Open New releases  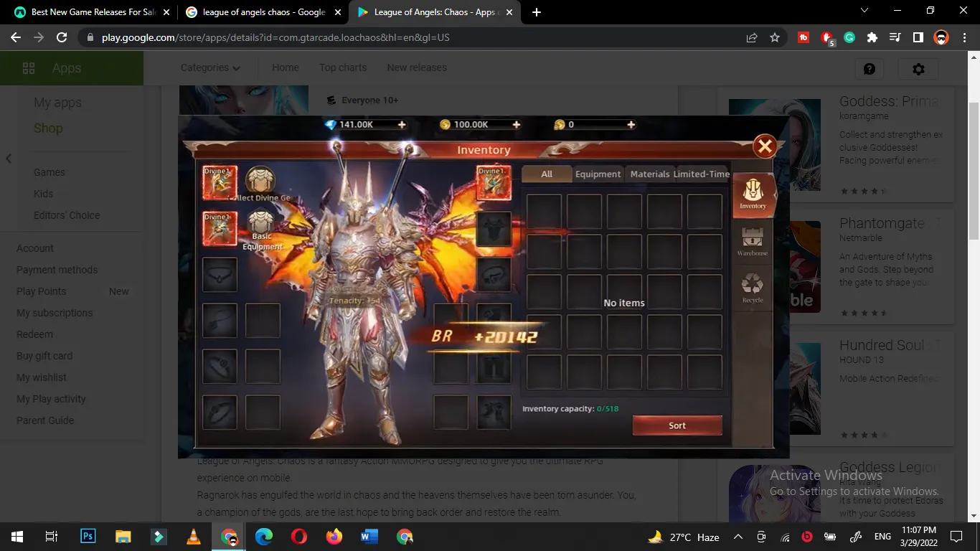(417, 67)
